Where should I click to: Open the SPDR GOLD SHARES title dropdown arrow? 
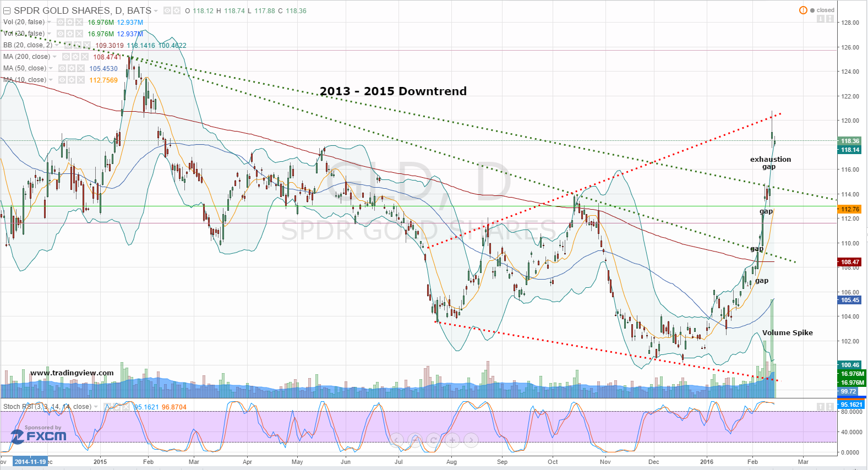(156, 11)
